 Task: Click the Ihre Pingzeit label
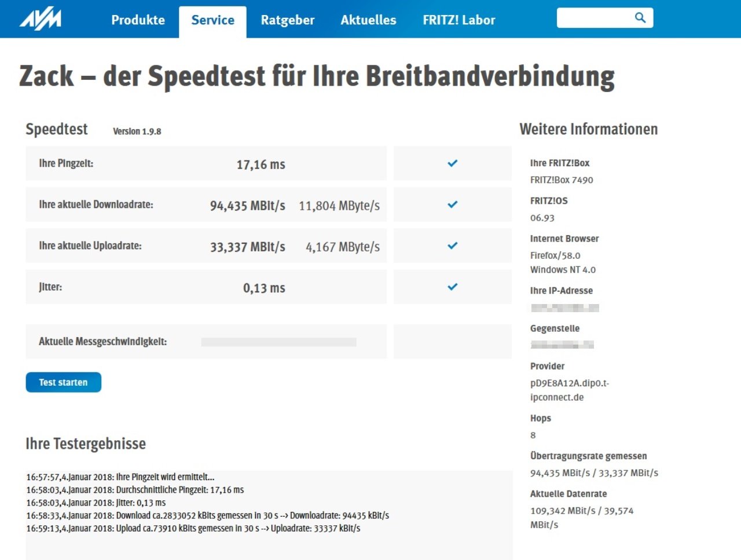coord(66,163)
